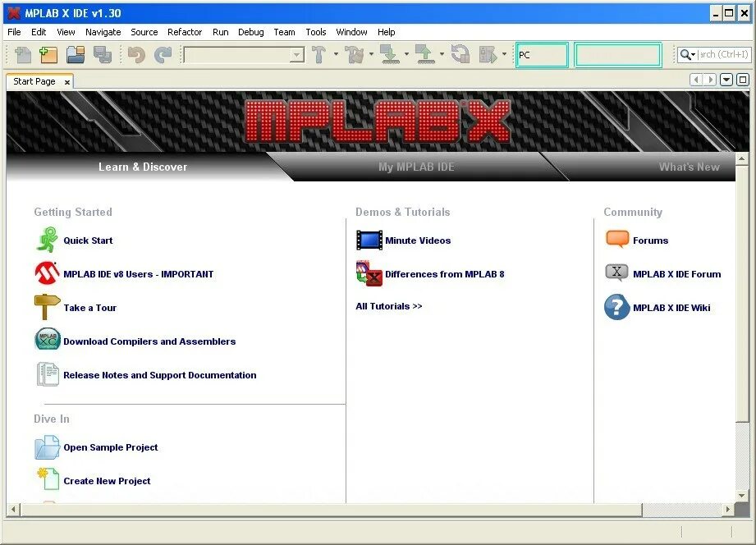This screenshot has height=545, width=756.
Task: Click the Minute Videos film icon
Action: point(369,240)
